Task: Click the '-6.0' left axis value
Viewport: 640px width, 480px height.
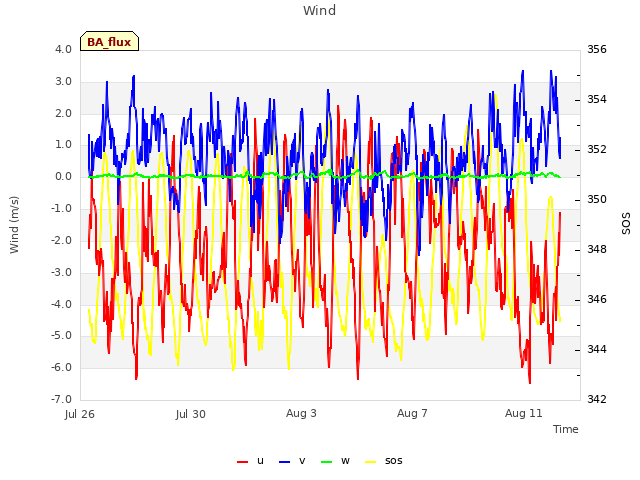Action: pos(61,367)
